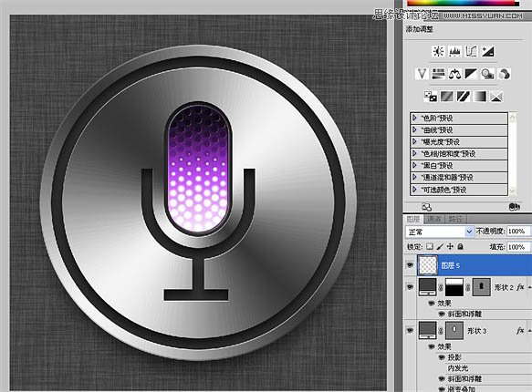
Task: Expand the "色相/饱和度"预设 presets
Action: coord(414,153)
